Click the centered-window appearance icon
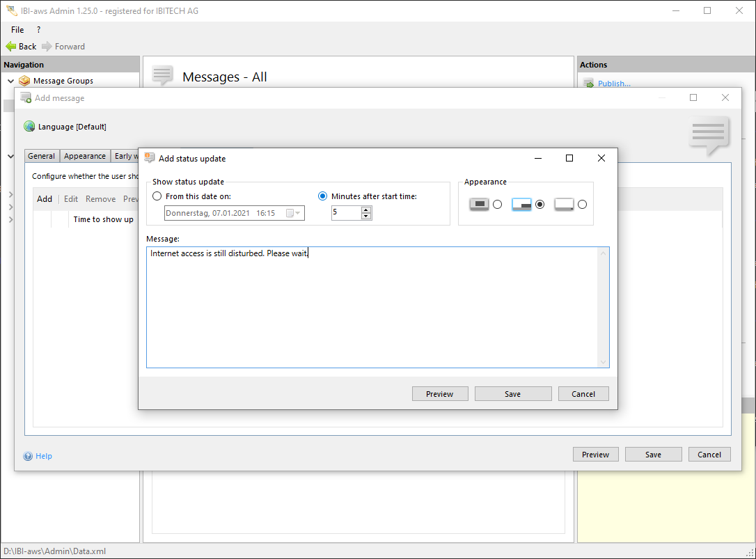 click(x=479, y=205)
